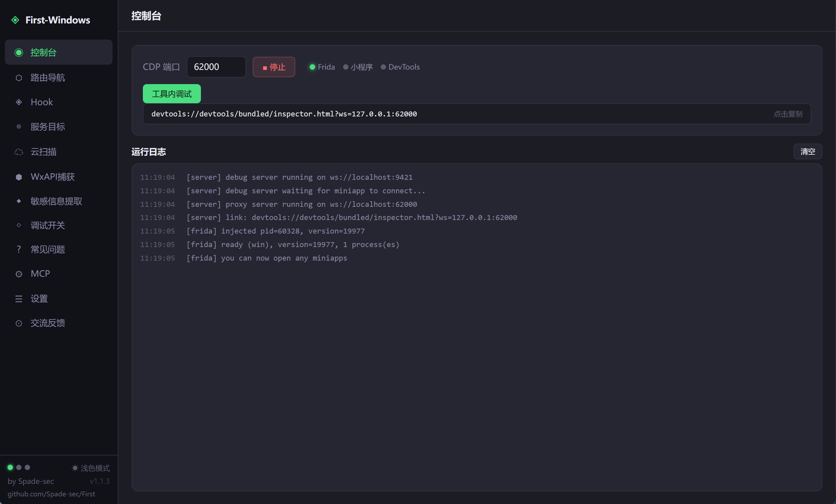Open the 常见问题 page
Screen dimensions: 836x504
pos(59,249)
